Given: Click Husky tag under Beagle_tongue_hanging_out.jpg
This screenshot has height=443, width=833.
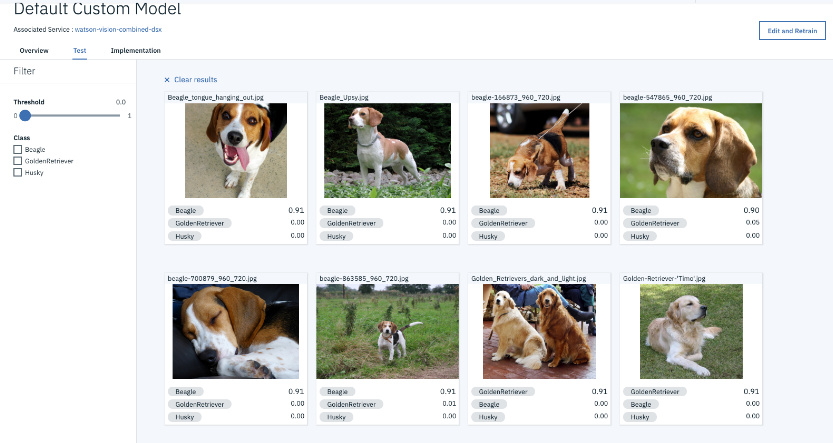Looking at the screenshot, I should click(x=184, y=236).
